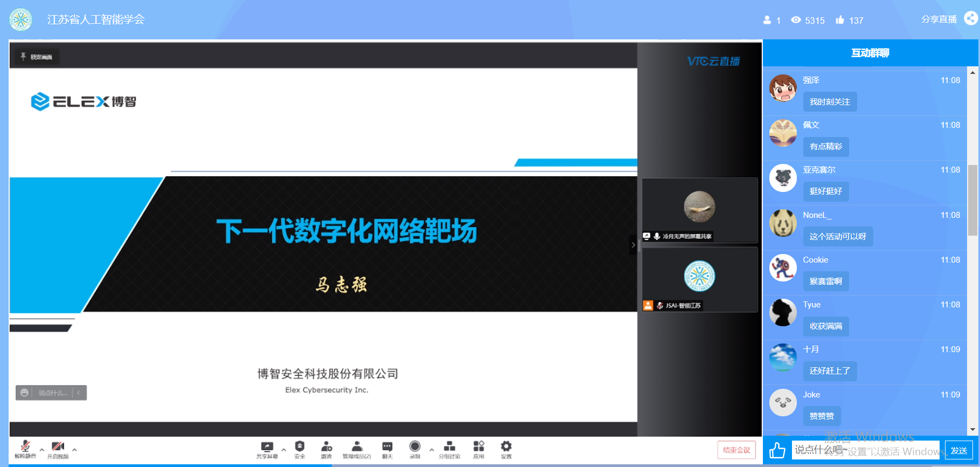The image size is (980, 467).
Task: Expand the audio options arrow beside 解除静音
Action: [42, 449]
